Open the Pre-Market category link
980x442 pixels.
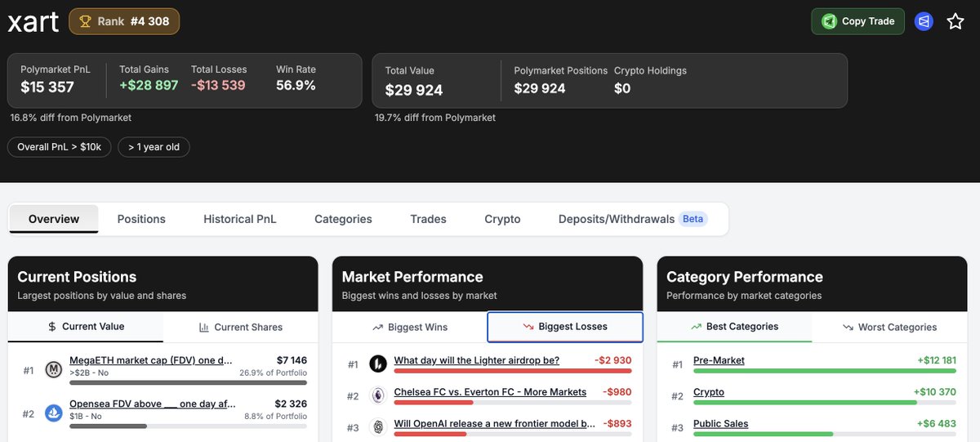click(x=719, y=360)
